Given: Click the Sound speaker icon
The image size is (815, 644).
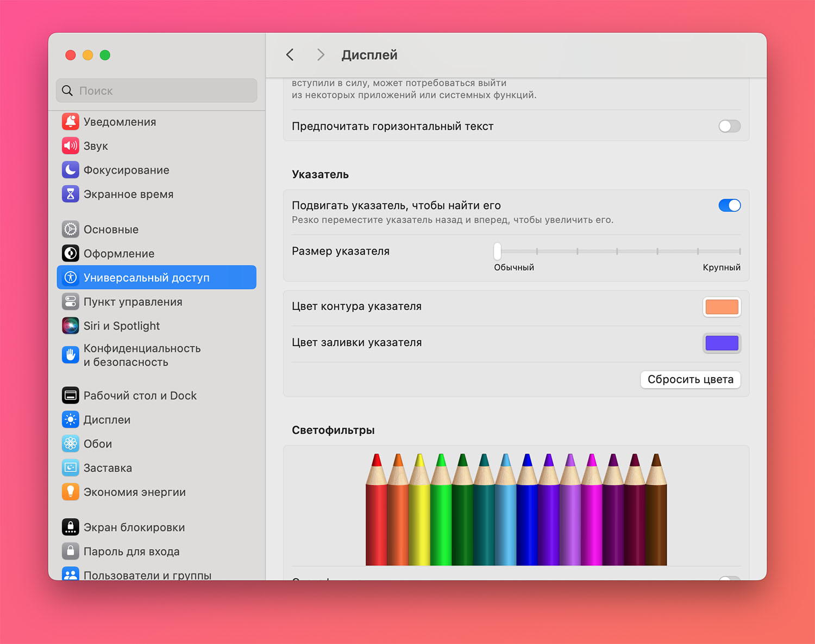Looking at the screenshot, I should pos(71,146).
